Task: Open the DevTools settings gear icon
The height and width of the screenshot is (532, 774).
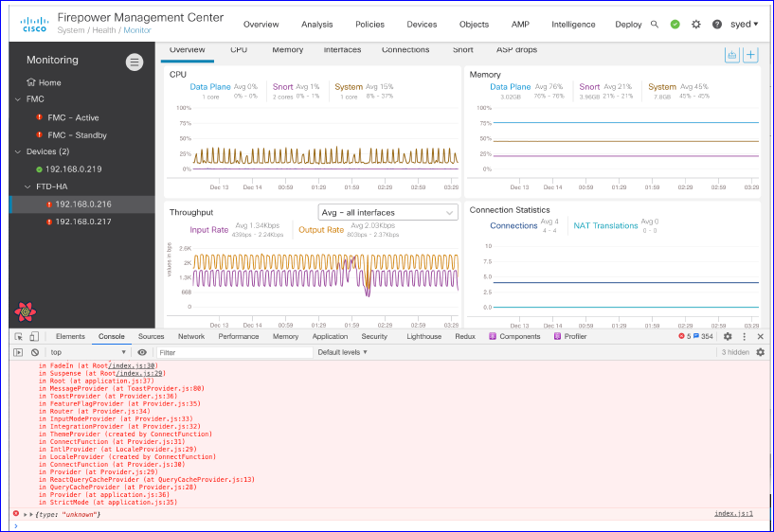Action: (728, 336)
